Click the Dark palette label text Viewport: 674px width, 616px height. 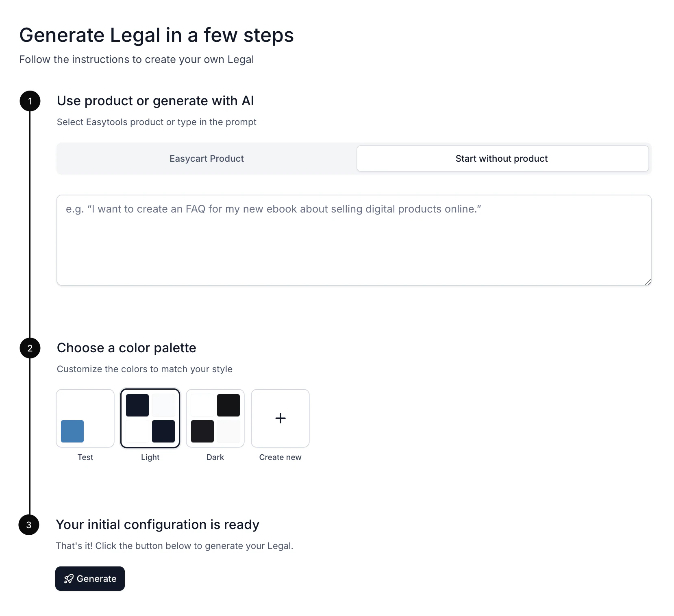(x=215, y=457)
